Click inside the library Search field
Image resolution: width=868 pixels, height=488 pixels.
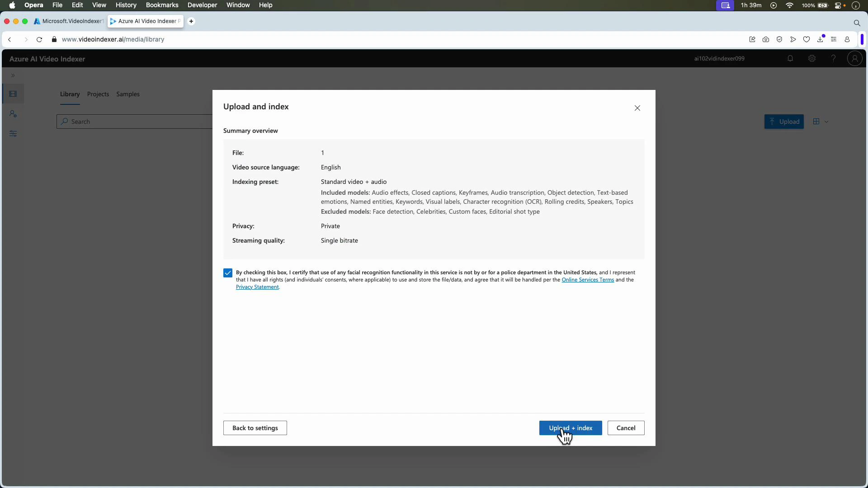[x=136, y=121]
